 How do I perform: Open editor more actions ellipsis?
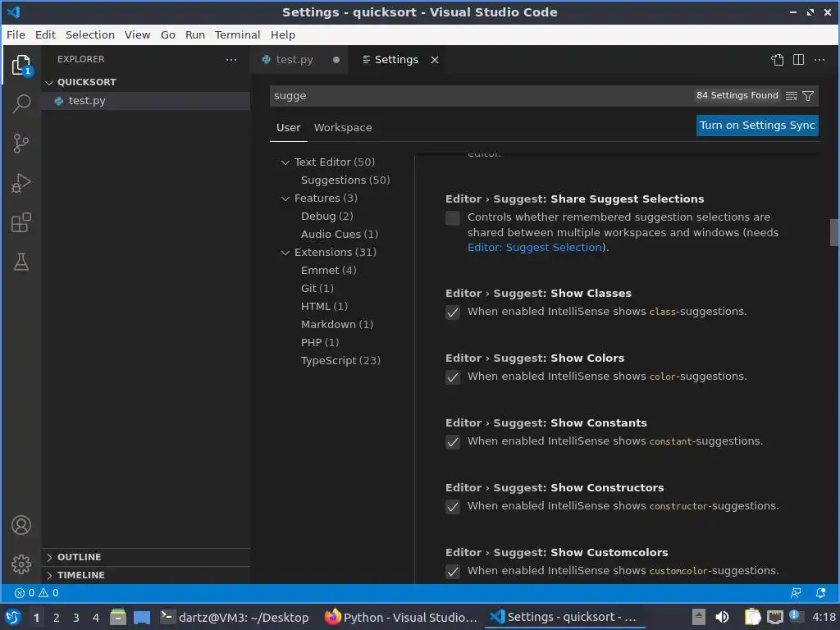coord(819,59)
